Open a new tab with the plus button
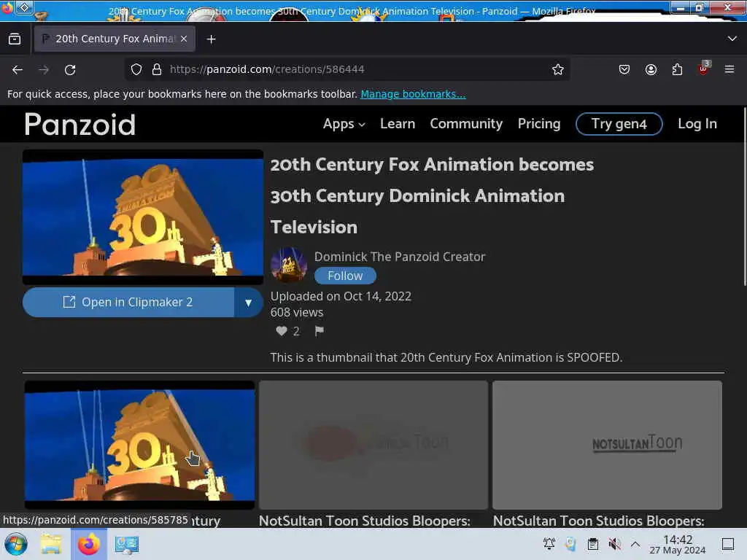The height and width of the screenshot is (560, 747). pyautogui.click(x=211, y=39)
